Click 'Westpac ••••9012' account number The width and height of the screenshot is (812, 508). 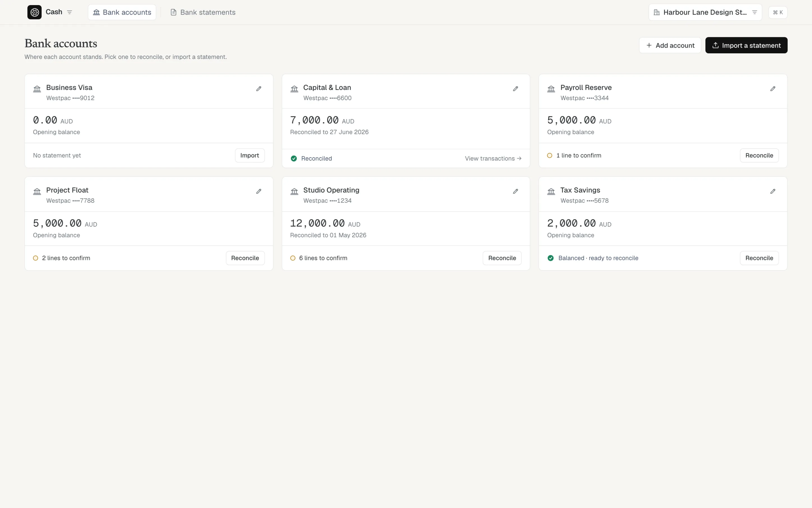pyautogui.click(x=70, y=98)
